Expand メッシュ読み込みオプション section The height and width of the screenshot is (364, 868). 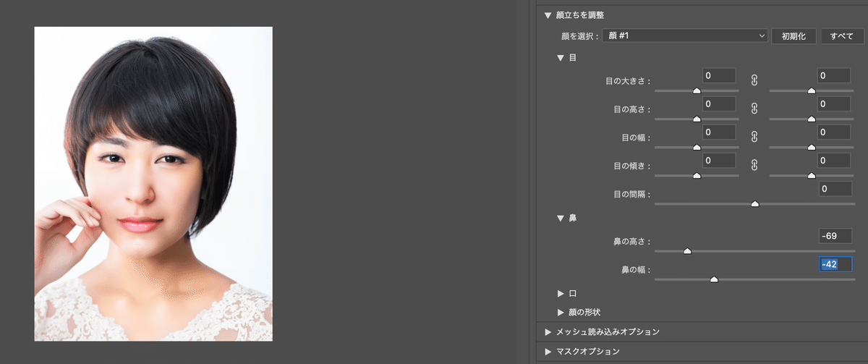[548, 331]
